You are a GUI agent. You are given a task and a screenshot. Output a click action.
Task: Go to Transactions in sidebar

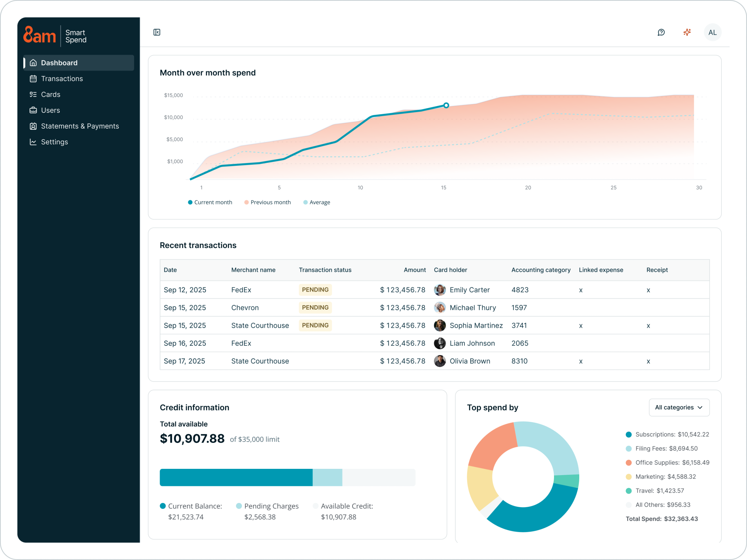(x=62, y=79)
